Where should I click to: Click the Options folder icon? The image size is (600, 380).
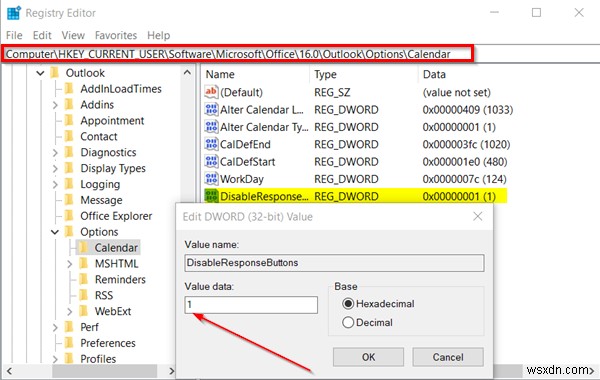coord(69,232)
